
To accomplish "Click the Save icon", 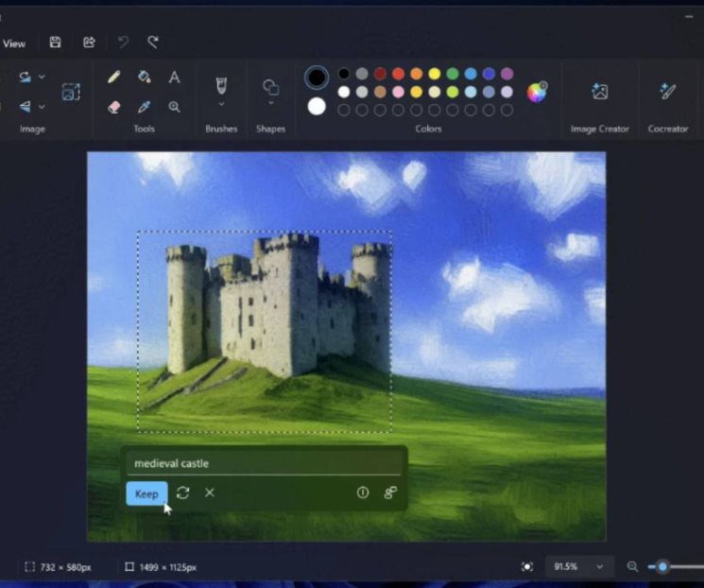I will point(55,43).
